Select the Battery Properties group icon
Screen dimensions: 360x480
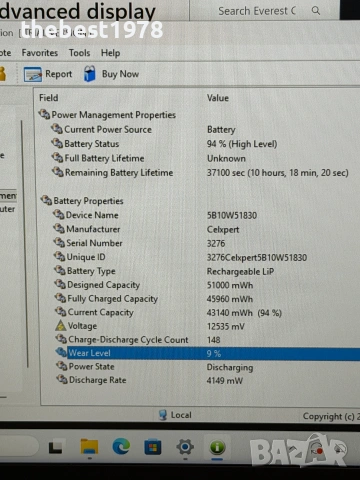click(46, 200)
